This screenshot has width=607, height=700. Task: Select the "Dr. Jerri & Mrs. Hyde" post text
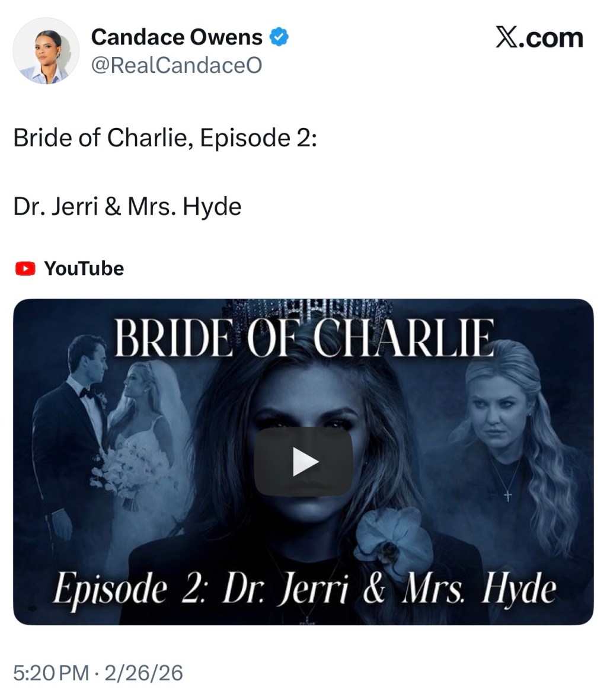coord(127,207)
